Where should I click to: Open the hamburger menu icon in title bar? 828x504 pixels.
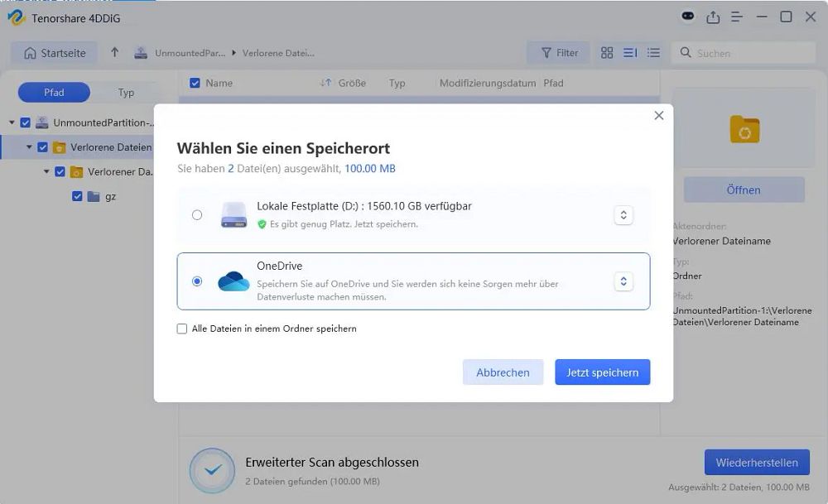(x=737, y=17)
